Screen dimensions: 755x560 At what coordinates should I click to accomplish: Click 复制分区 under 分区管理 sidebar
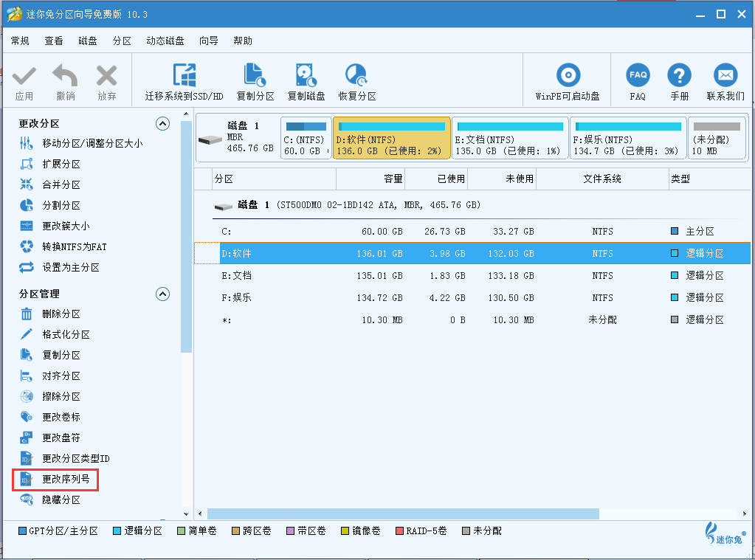(x=49, y=356)
